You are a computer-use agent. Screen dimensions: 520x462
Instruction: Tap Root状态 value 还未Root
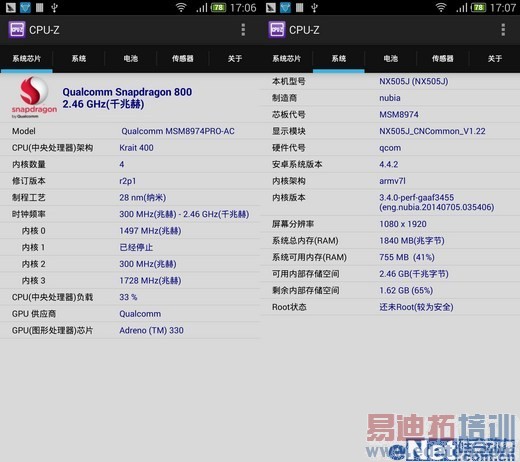pyautogui.click(x=416, y=307)
